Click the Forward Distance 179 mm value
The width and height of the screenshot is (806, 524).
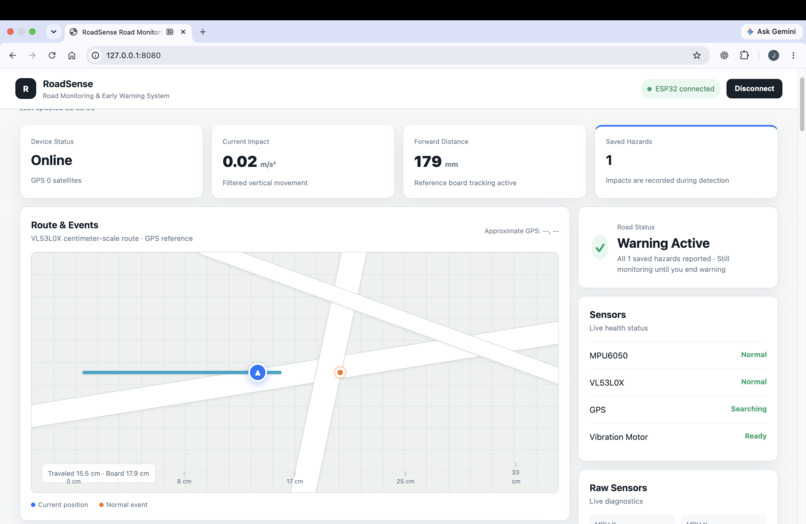[x=436, y=162]
